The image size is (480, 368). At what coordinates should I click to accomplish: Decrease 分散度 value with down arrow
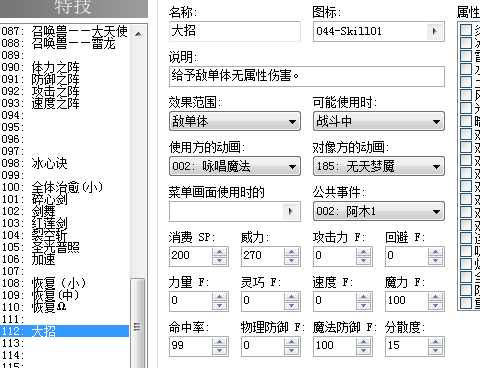[436, 351]
